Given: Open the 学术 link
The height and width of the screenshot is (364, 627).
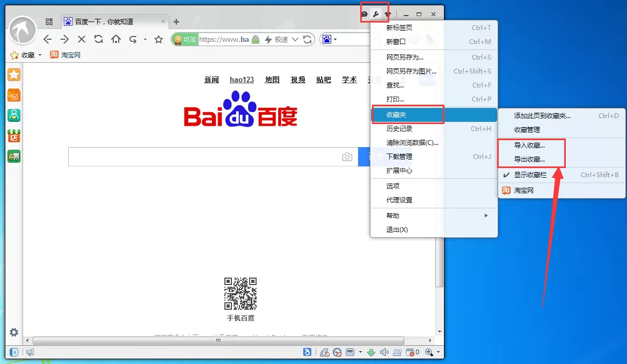Looking at the screenshot, I should (x=349, y=79).
